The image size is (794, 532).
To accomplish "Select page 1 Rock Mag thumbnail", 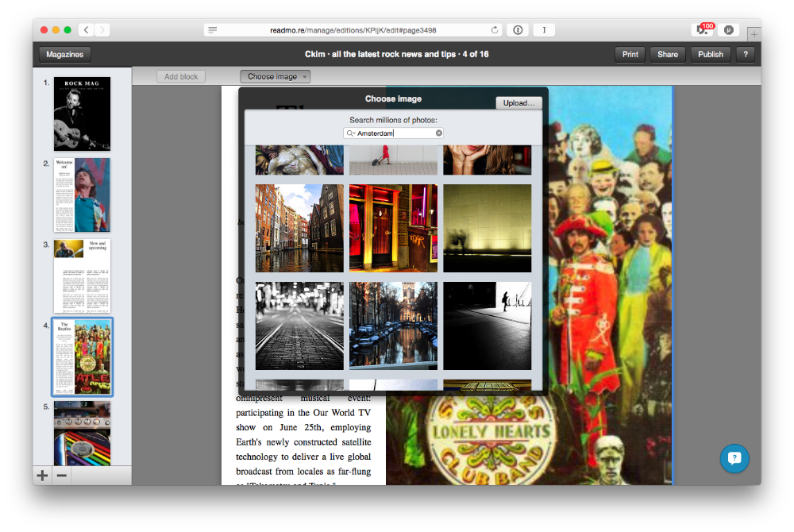I will (x=82, y=114).
